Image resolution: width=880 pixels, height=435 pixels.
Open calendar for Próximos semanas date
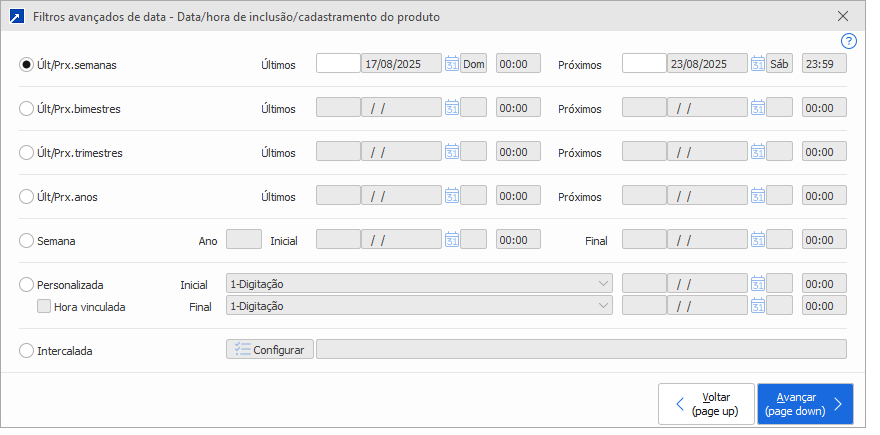[x=757, y=64]
